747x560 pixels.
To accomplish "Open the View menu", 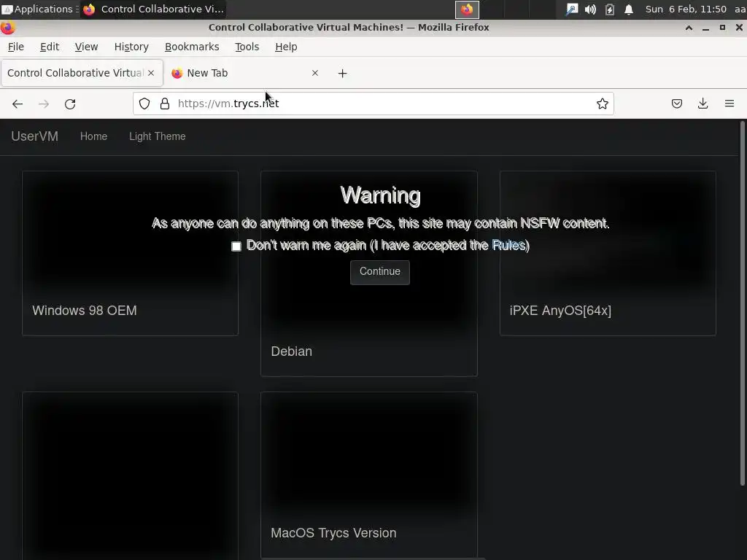I will [x=86, y=47].
